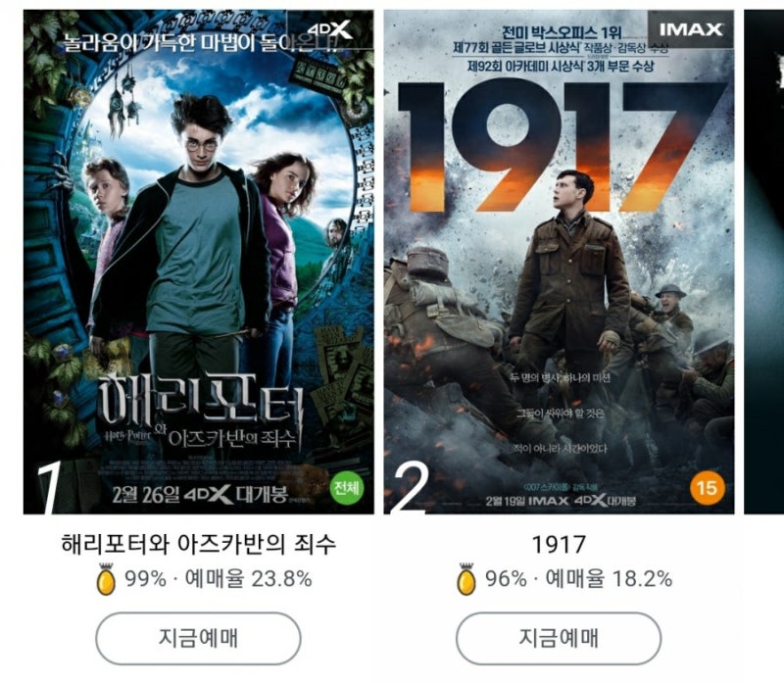Tap 지금예매 button under 1917
Viewport: 784px width, 683px height.
point(559,639)
